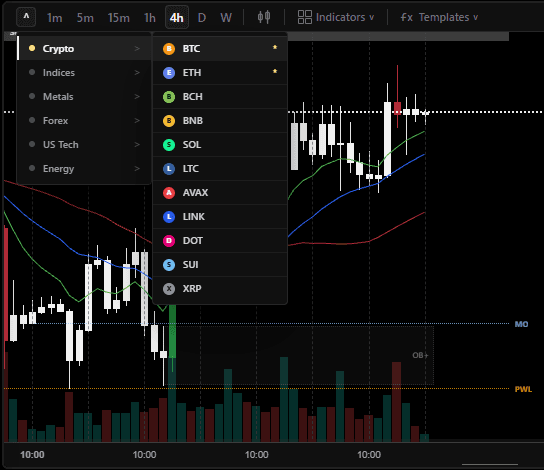This screenshot has width=544, height=470.
Task: Select the Crypto category
Action: pyautogui.click(x=84, y=49)
